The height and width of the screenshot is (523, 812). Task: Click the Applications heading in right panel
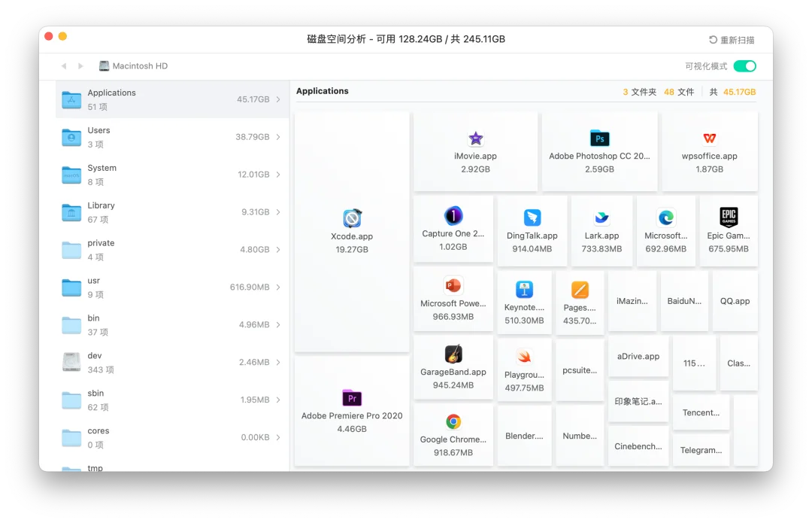pos(322,91)
